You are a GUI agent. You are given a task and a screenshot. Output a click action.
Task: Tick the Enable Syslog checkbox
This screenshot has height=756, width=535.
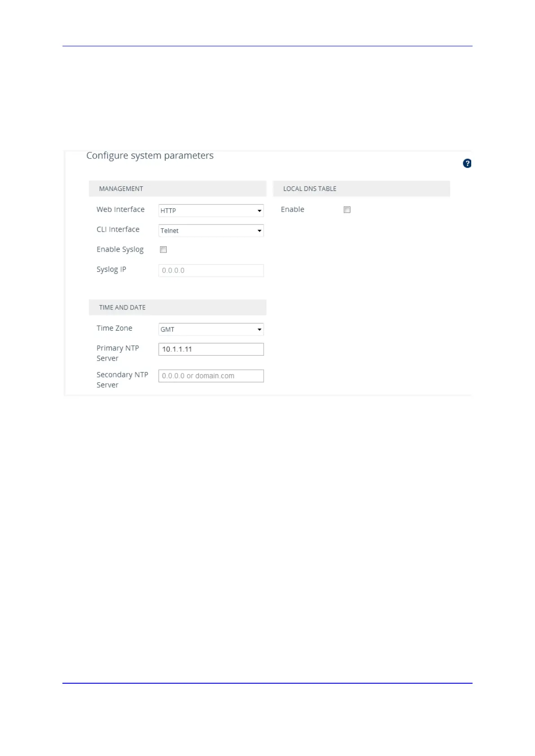pos(164,250)
